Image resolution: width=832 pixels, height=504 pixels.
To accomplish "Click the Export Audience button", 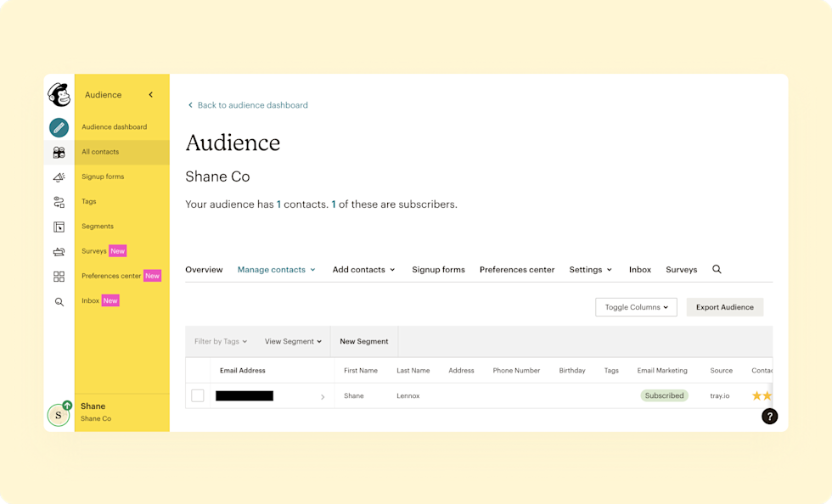I will pos(724,307).
